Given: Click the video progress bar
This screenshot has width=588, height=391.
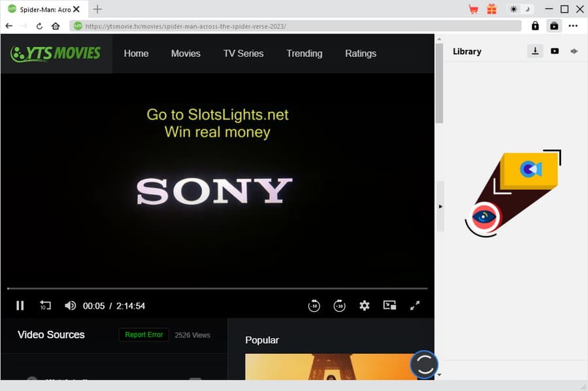Looking at the screenshot, I should coord(217,288).
